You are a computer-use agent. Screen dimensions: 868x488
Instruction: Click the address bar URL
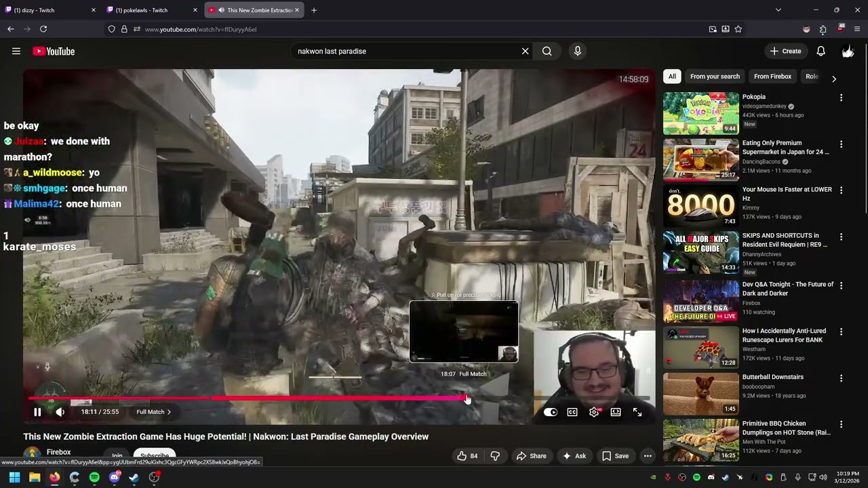click(201, 29)
